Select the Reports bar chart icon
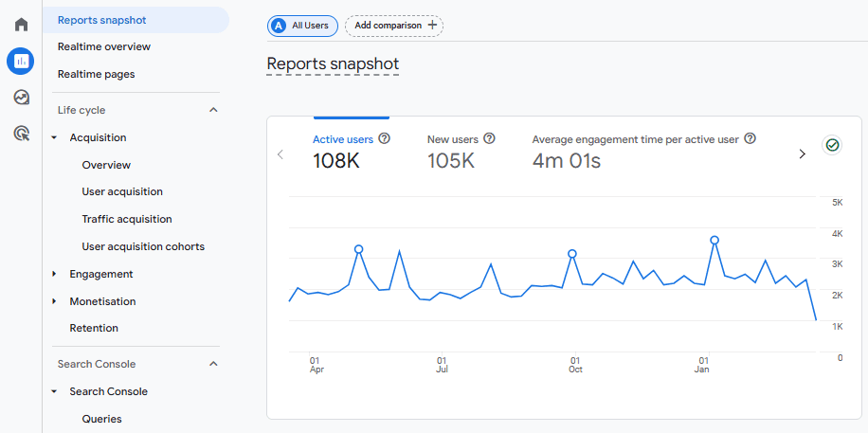Viewport: 868px width, 433px height. (21, 61)
